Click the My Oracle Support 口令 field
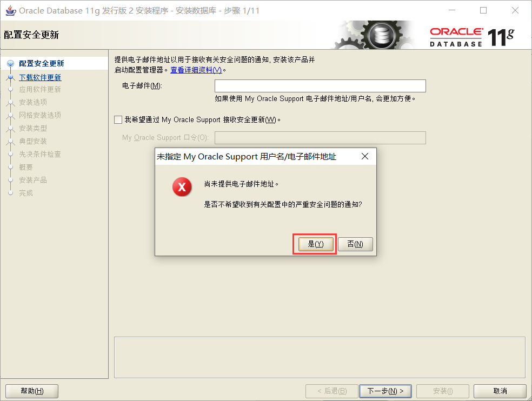 coord(320,138)
